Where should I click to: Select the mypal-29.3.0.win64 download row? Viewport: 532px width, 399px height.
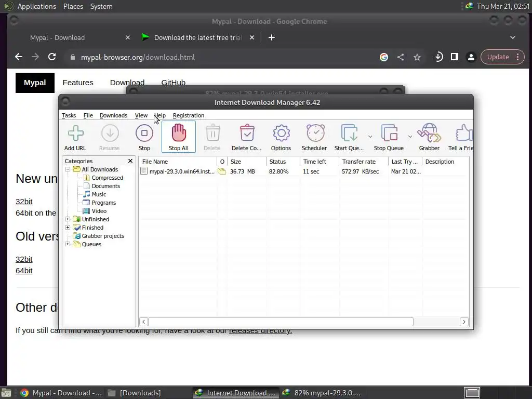[303, 171]
